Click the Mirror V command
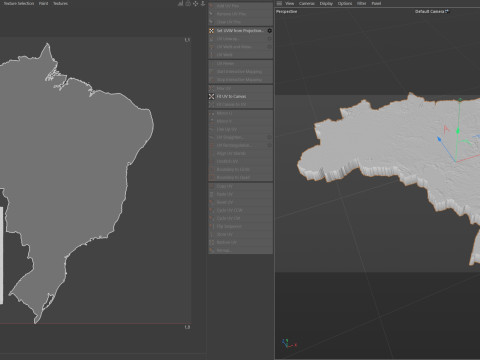 coord(240,121)
